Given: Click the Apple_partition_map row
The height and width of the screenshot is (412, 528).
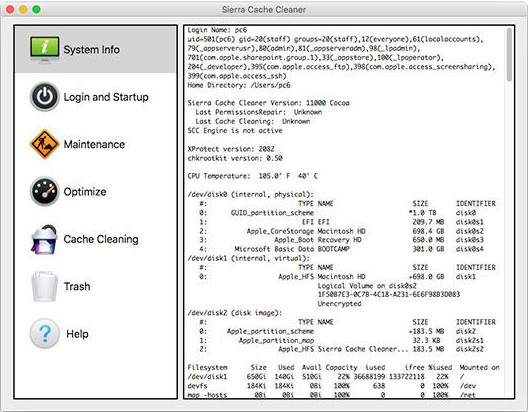Looking at the screenshot, I should (x=341, y=340).
